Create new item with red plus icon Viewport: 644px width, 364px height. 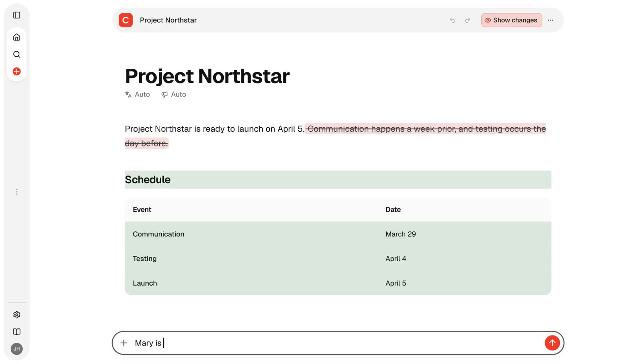pos(16,71)
